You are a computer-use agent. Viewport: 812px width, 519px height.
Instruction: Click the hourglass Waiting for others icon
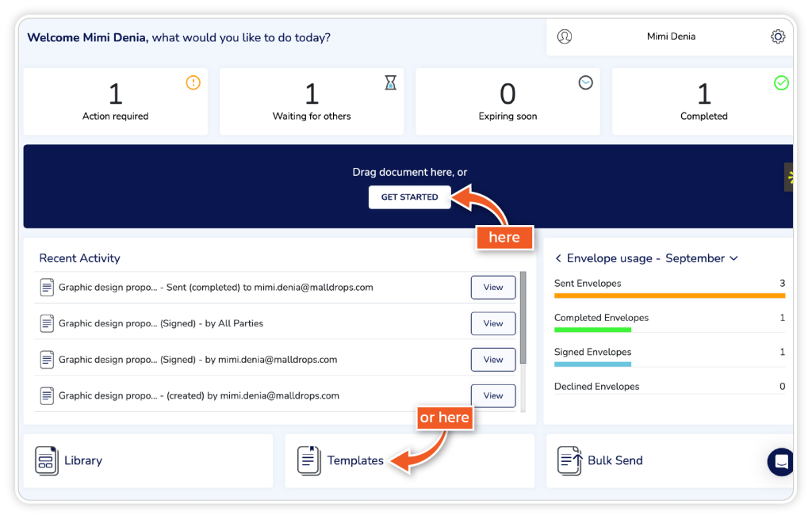[x=390, y=82]
